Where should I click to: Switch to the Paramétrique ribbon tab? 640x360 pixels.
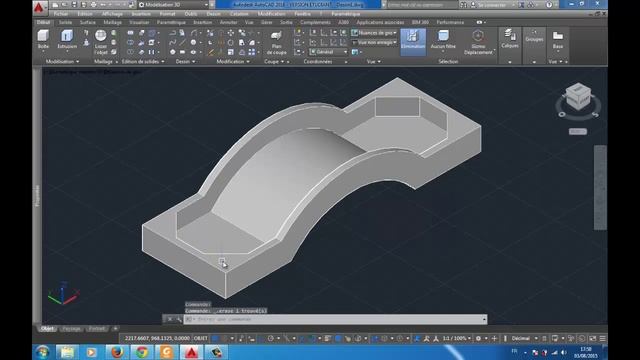pos(171,22)
